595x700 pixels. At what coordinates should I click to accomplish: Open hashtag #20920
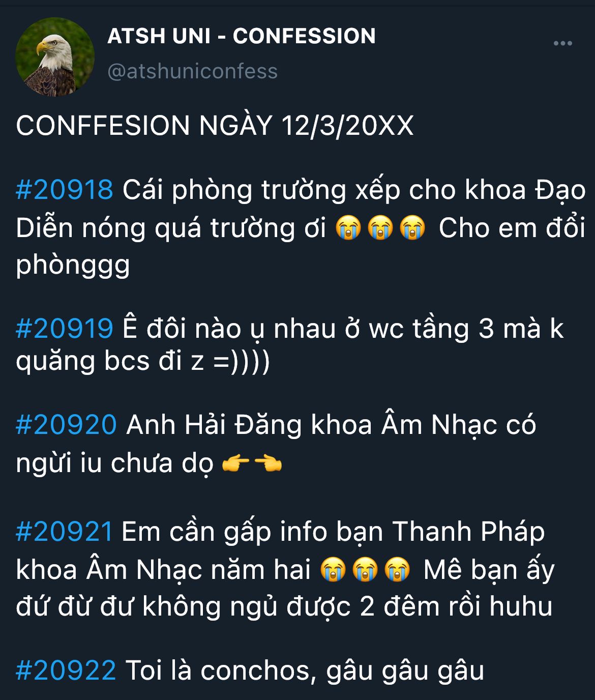click(x=66, y=424)
